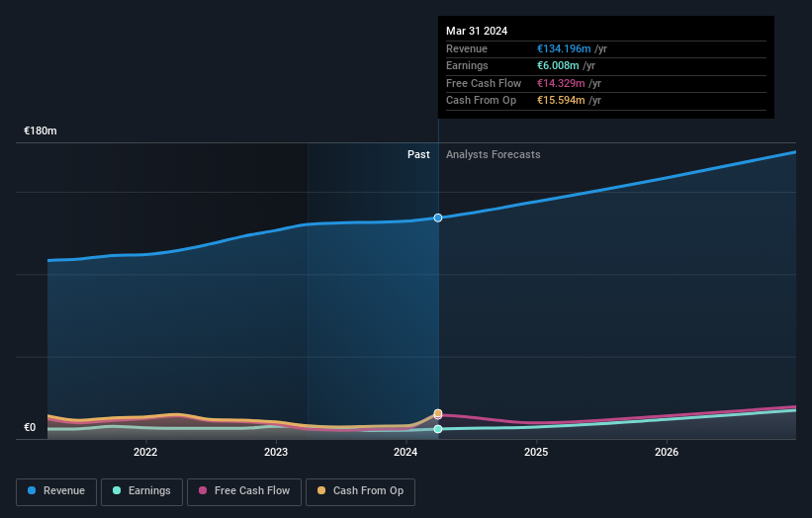The height and width of the screenshot is (518, 812).
Task: Click the €6.008m earnings value
Action: pos(558,65)
